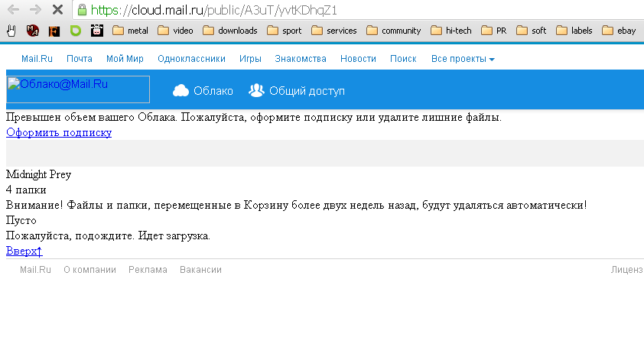The height and width of the screenshot is (344, 644).
Task: Open the footer Реклама link
Action: [x=148, y=270]
